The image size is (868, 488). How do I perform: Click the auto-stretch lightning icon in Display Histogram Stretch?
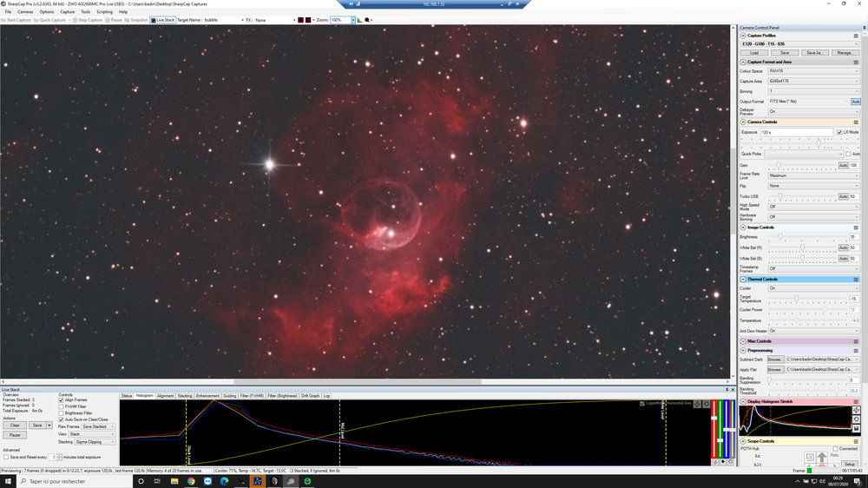(857, 411)
